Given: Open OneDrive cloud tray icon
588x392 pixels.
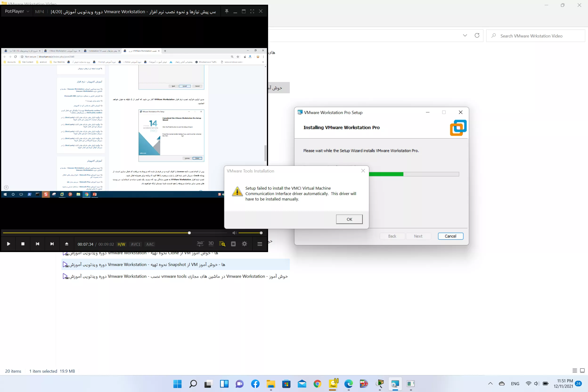Looking at the screenshot, I should click(502, 384).
